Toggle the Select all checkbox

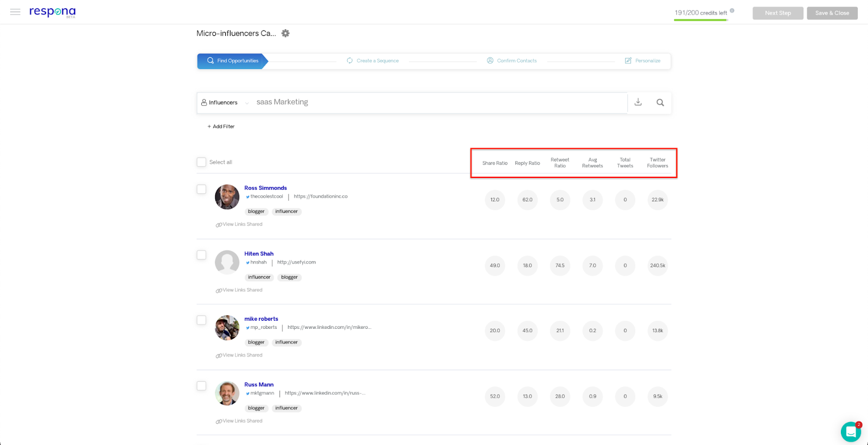point(201,162)
